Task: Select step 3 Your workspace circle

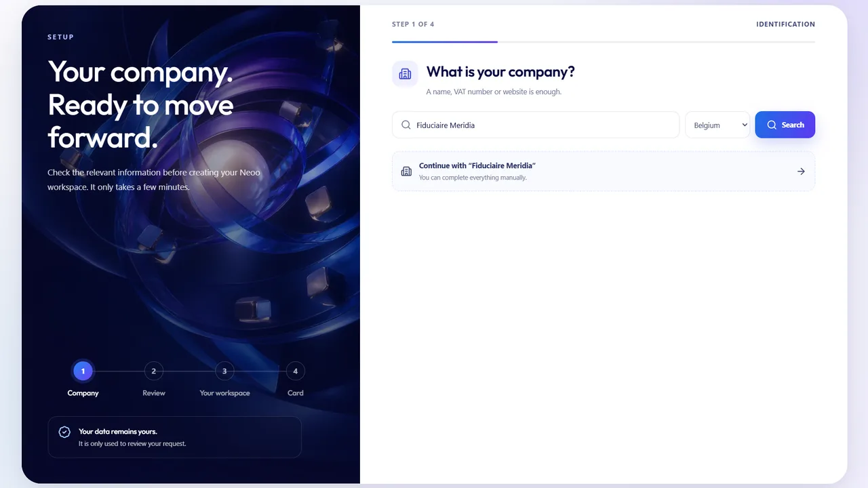Action: [x=224, y=371]
